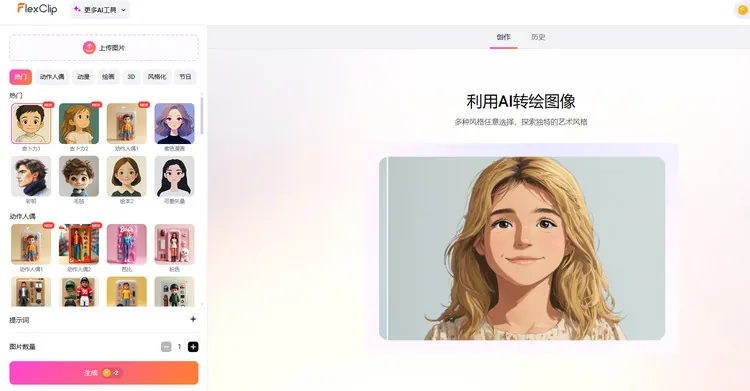This screenshot has height=391, width=750.
Task: Select the green-jacket action figure thumbnail
Action: [x=175, y=291]
